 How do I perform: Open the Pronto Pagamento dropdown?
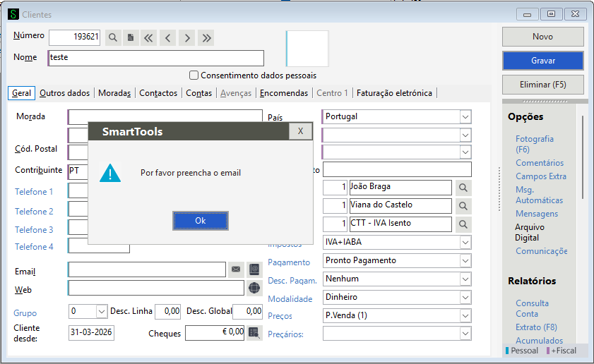tap(465, 260)
